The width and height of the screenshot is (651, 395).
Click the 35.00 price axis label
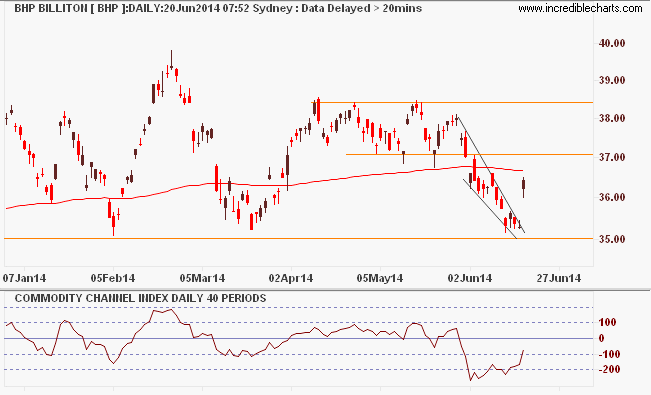click(x=612, y=239)
